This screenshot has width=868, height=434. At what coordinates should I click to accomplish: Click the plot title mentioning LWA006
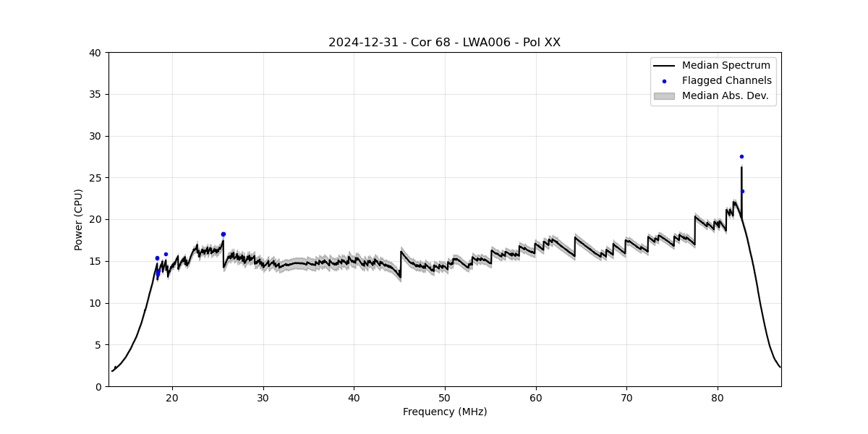click(x=444, y=43)
